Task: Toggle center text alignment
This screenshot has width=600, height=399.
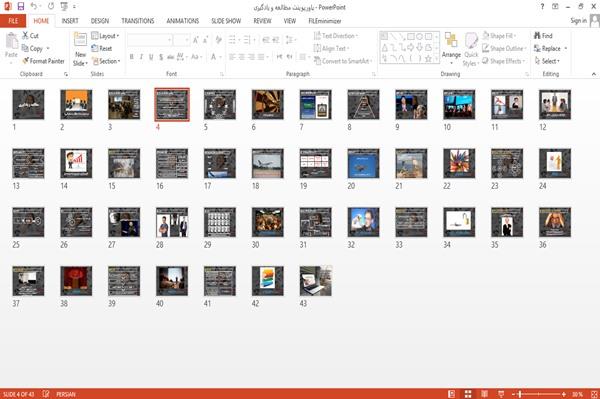Action: [x=242, y=57]
